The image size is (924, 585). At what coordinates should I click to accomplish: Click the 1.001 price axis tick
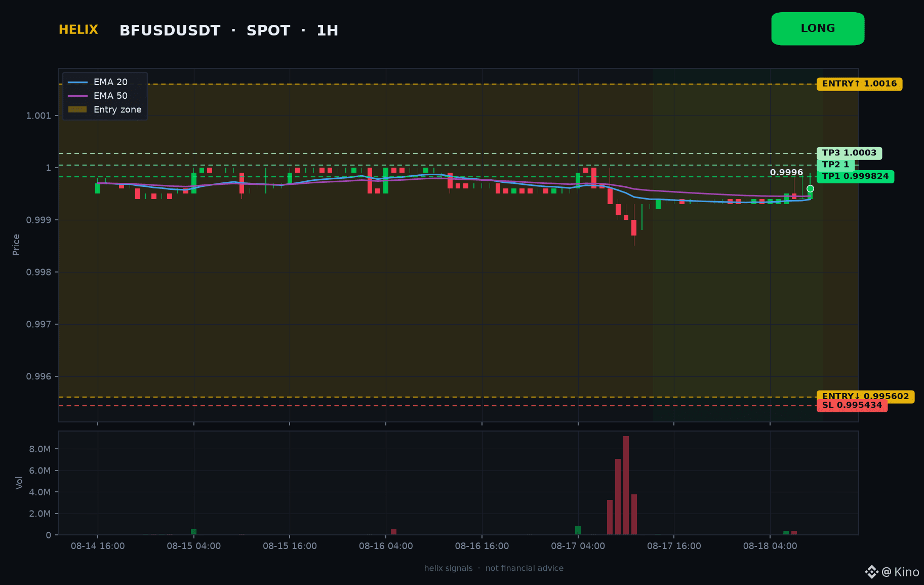click(x=39, y=116)
